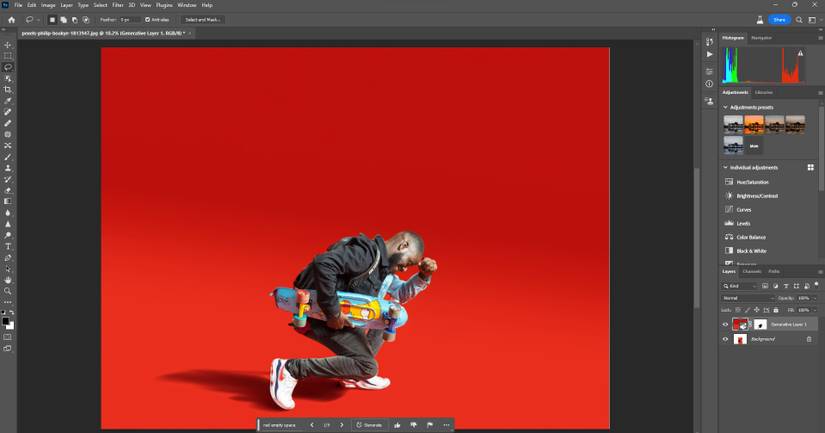Hide the Generative Layer 1 eye icon
825x433 pixels.
725,324
